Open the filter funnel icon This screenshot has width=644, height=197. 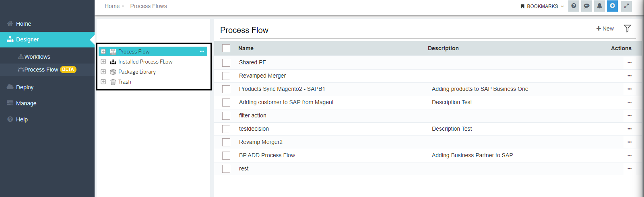click(627, 29)
